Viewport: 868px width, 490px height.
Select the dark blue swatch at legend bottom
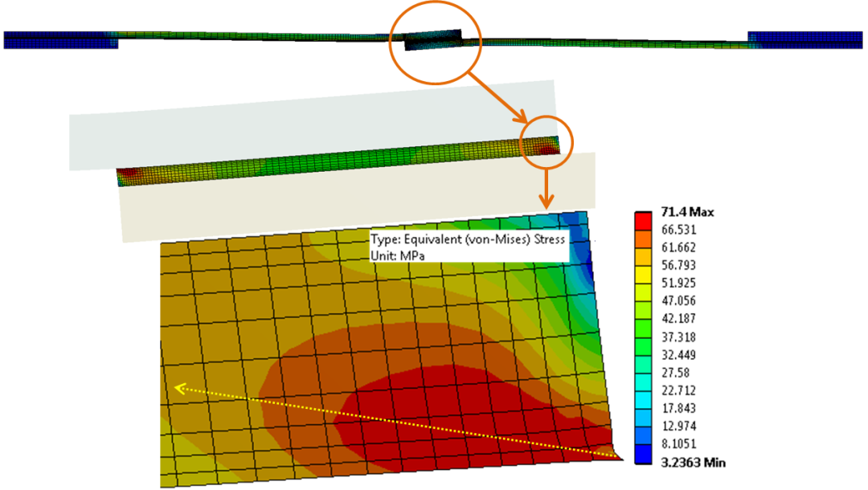(643, 454)
